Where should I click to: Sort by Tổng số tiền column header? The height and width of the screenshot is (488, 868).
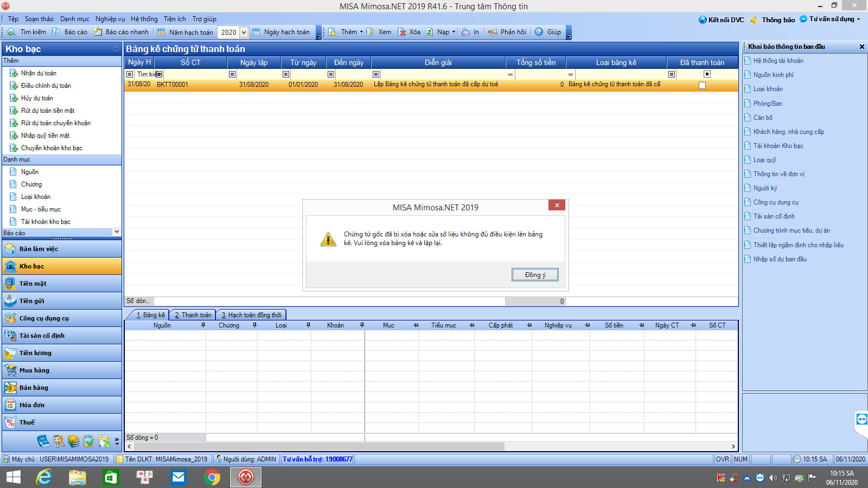(x=536, y=62)
